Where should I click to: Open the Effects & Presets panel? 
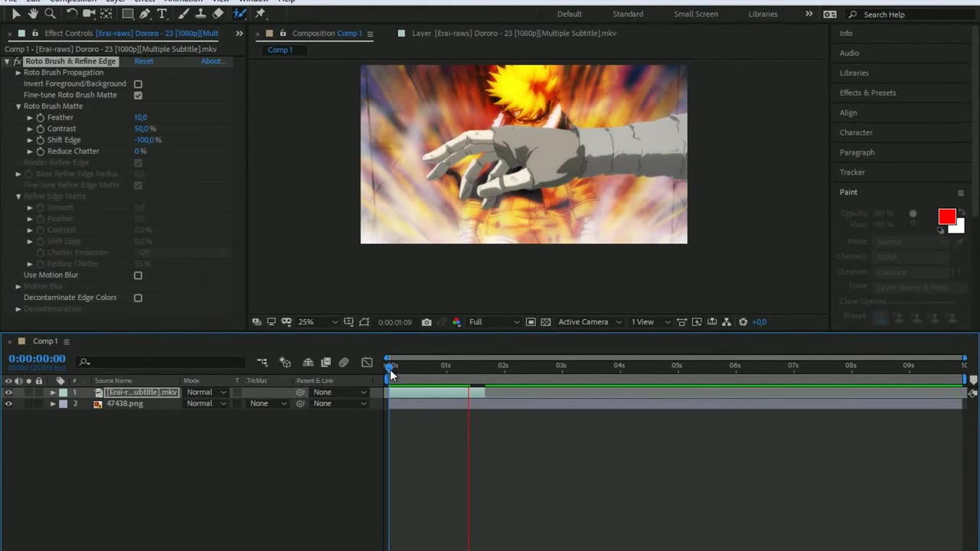point(867,93)
